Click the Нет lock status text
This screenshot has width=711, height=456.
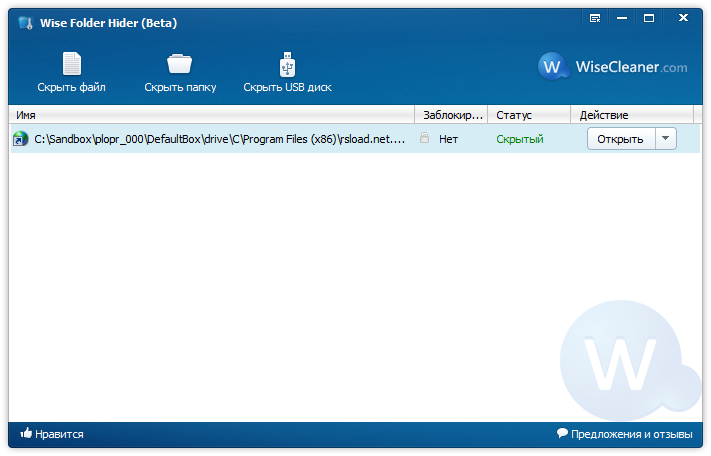[x=448, y=139]
